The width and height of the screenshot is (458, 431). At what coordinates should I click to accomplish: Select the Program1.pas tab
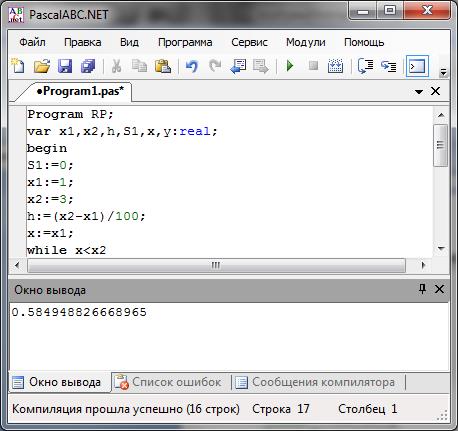(x=80, y=91)
